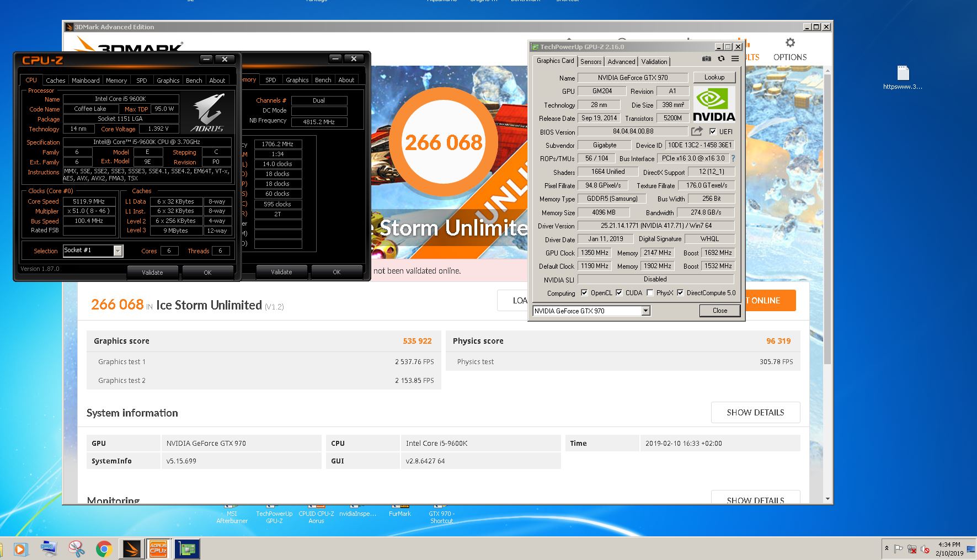
Task: Click the BIOS export share icon in GPU-Z
Action: [x=697, y=131]
